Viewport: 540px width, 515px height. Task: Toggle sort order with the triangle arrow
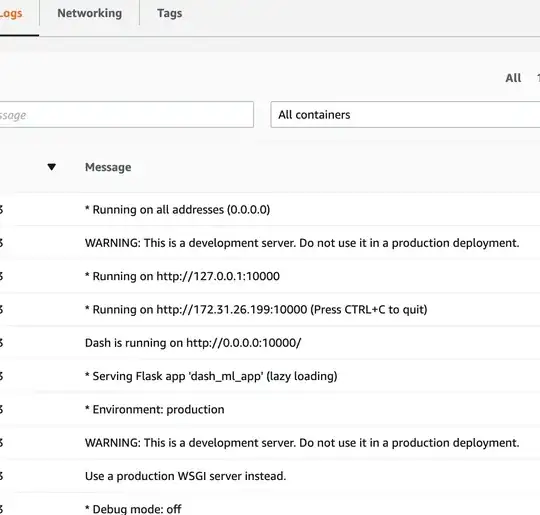pos(52,167)
